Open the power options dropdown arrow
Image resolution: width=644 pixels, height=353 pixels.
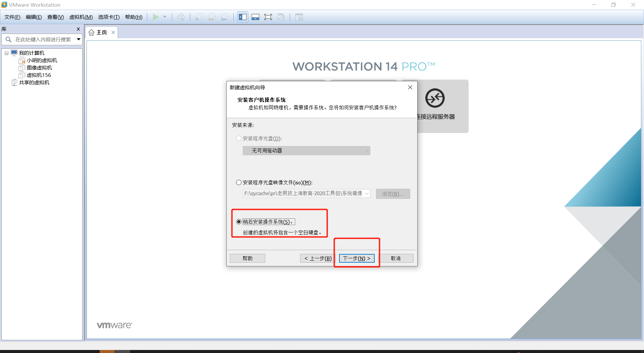click(x=165, y=17)
